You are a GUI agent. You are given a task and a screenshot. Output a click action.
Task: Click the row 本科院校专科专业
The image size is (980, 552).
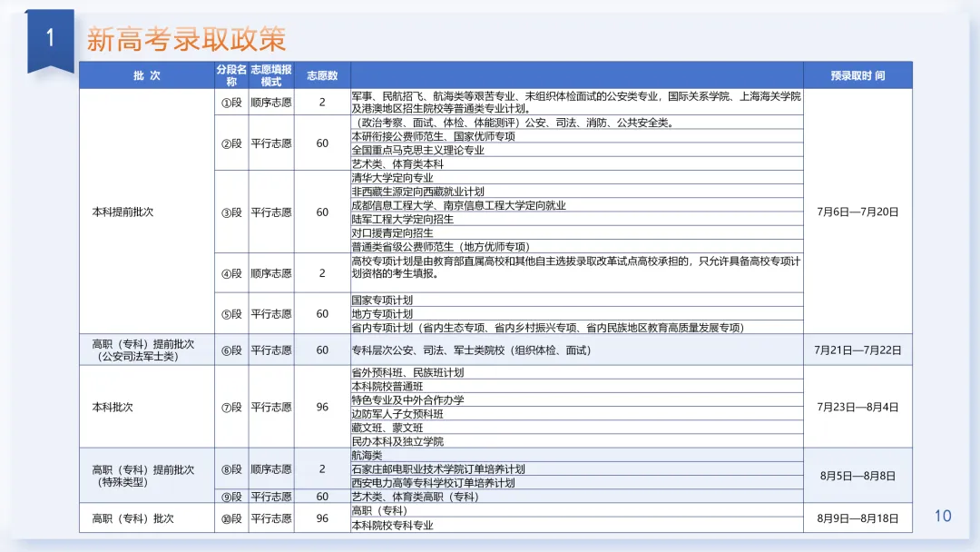(x=577, y=525)
